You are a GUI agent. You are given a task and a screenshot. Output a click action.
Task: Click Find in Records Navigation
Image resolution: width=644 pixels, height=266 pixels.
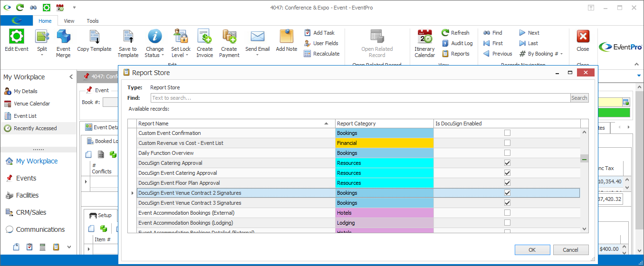[x=492, y=33]
